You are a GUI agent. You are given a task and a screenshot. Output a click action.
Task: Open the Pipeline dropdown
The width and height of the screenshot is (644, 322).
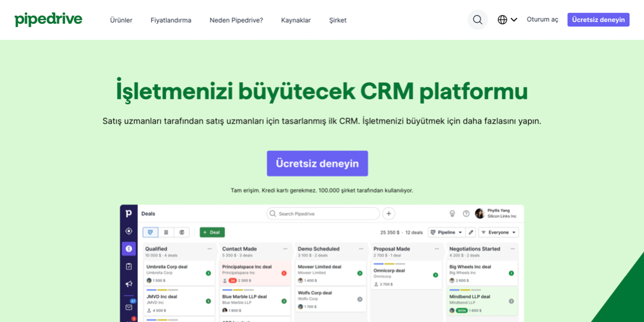[446, 232]
